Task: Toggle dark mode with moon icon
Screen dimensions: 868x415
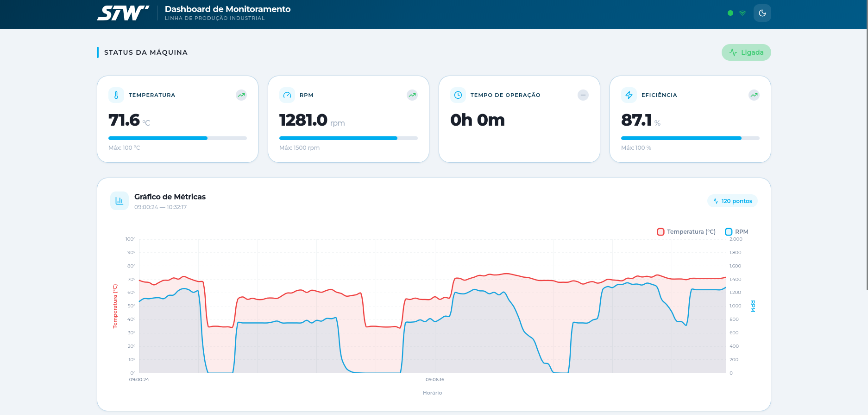Action: (x=762, y=13)
